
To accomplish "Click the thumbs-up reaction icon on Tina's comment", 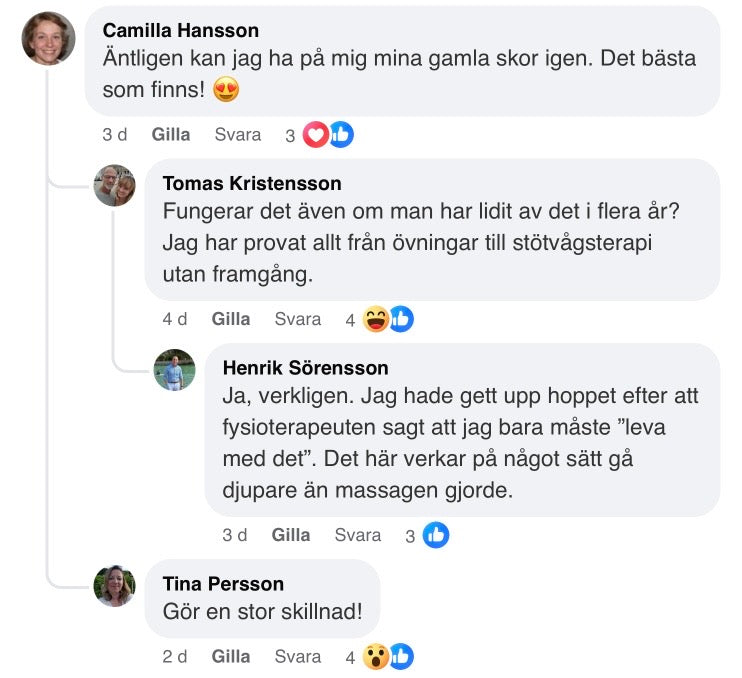I will pos(401,657).
